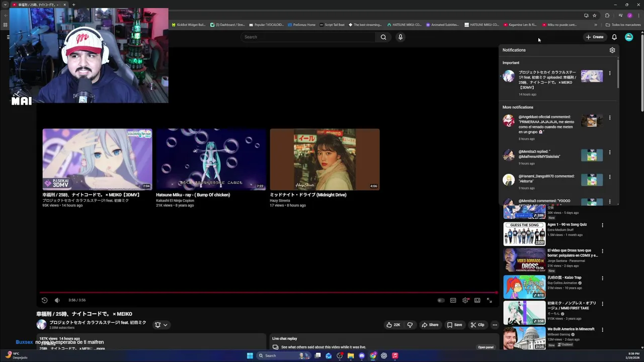
Task: Open the Windows Start menu
Action: (x=250, y=355)
